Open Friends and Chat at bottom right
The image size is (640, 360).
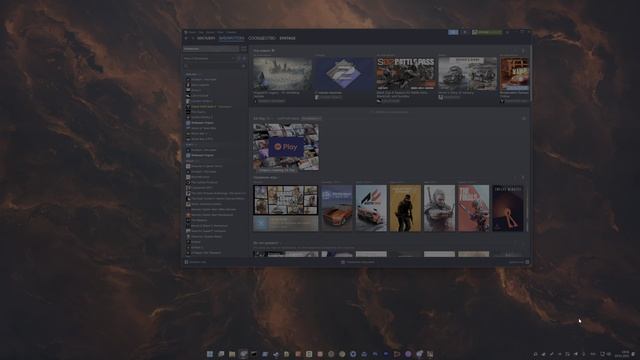[x=519, y=262]
